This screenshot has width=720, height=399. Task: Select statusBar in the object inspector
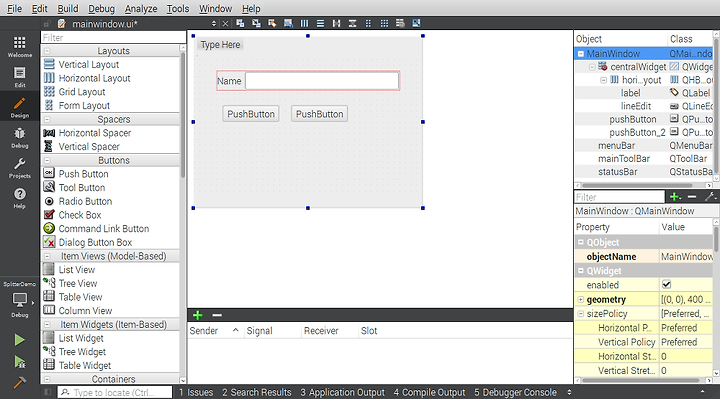[618, 172]
